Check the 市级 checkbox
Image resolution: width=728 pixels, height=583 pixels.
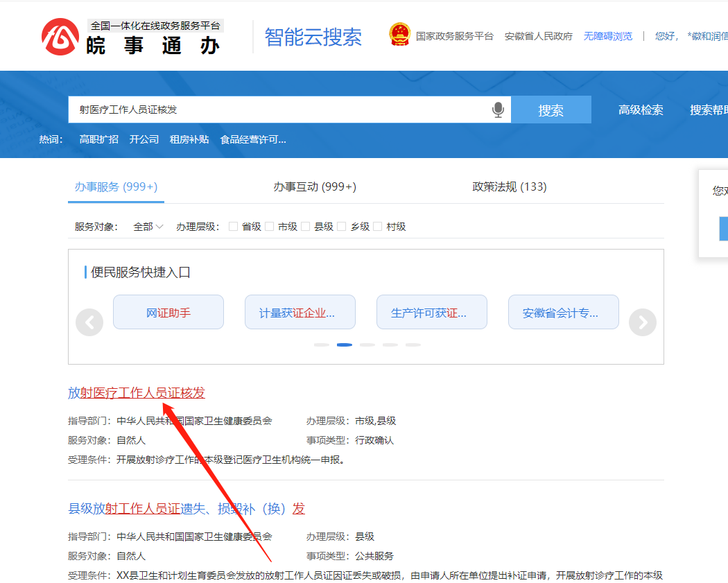tap(270, 227)
